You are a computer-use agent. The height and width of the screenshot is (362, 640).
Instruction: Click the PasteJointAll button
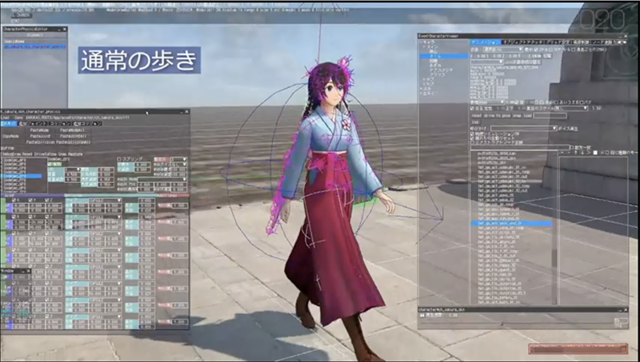click(73, 136)
